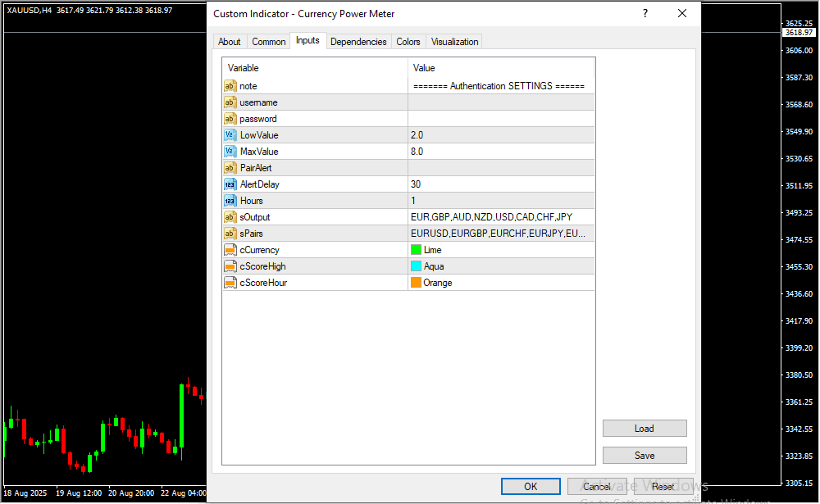
Task: Pick the Aqua swatch for cScoreHigh
Action: pos(417,266)
